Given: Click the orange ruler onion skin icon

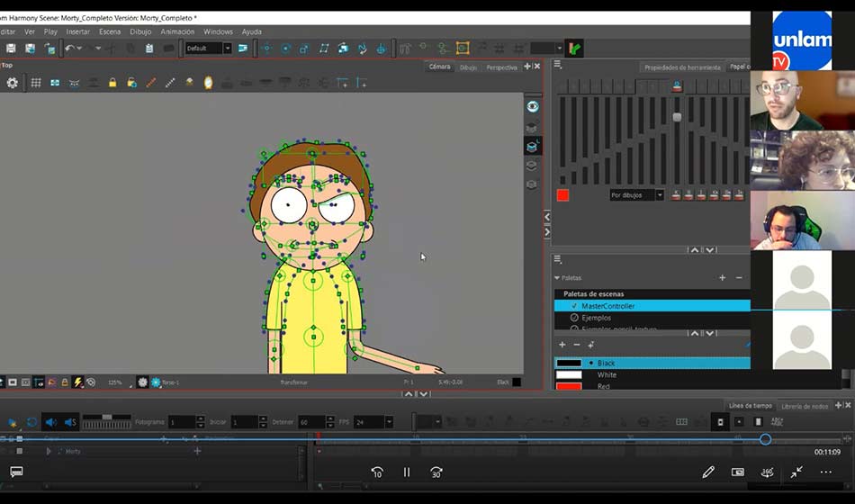Looking at the screenshot, I should (151, 83).
